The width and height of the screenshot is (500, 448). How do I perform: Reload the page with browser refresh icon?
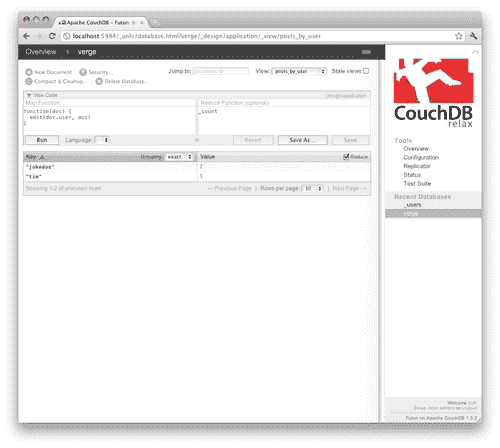click(x=52, y=36)
